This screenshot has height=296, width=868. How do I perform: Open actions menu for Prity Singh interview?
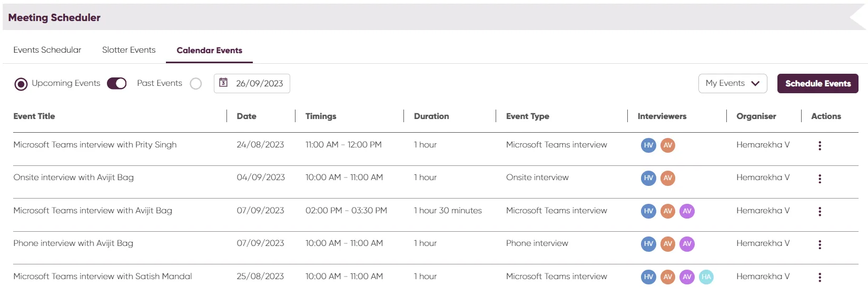point(820,146)
